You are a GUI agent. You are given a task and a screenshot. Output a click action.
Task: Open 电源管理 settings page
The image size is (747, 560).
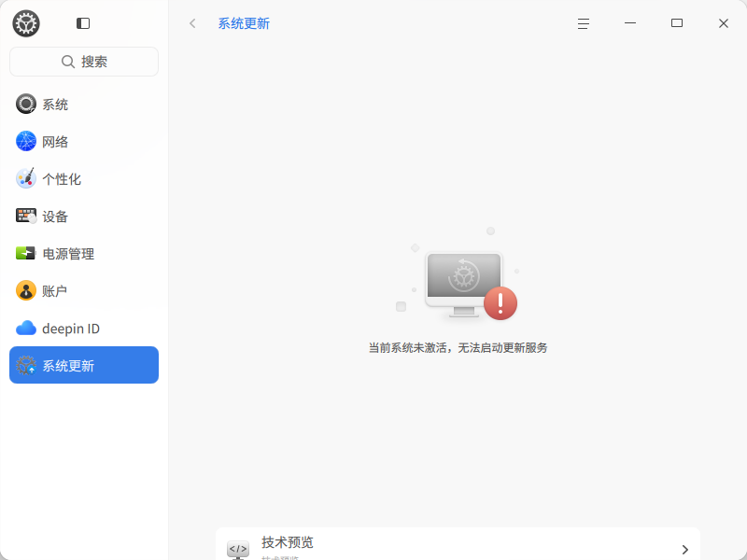84,254
